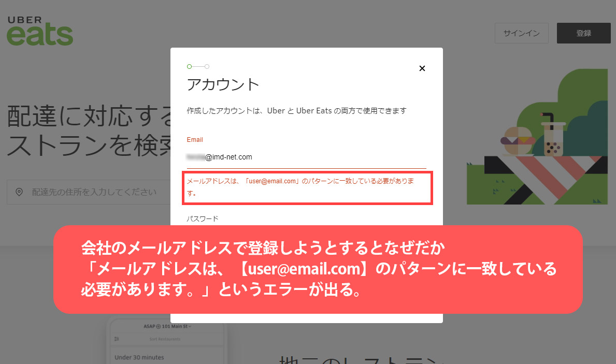Click the パスワード field label
Image resolution: width=616 pixels, height=364 pixels.
(x=203, y=219)
